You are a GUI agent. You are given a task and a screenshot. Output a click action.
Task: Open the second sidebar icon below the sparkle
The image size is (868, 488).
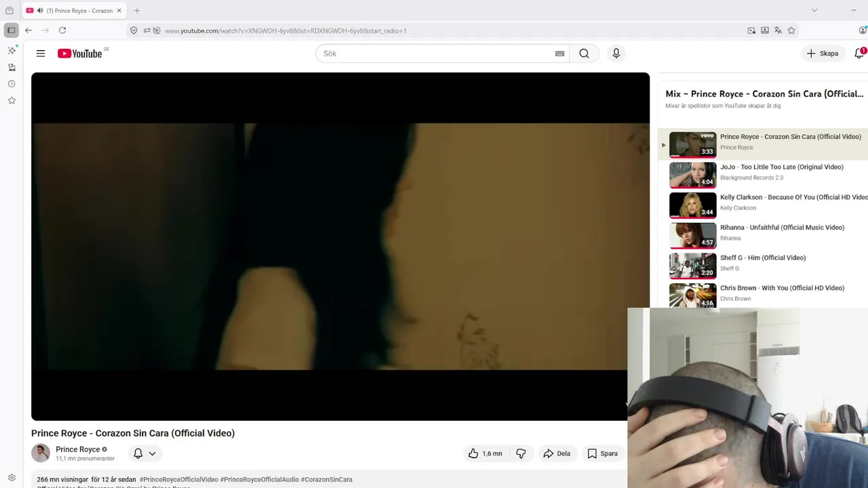click(x=12, y=67)
